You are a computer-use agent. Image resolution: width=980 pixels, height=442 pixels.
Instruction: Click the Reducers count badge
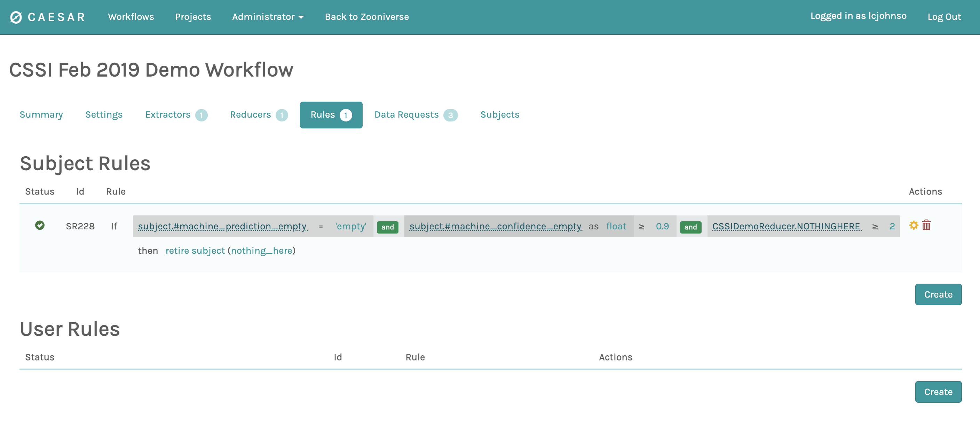pyautogui.click(x=282, y=115)
